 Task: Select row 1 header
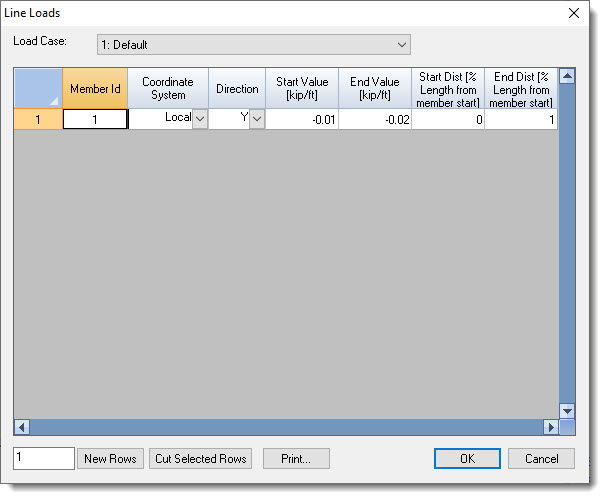coord(38,119)
